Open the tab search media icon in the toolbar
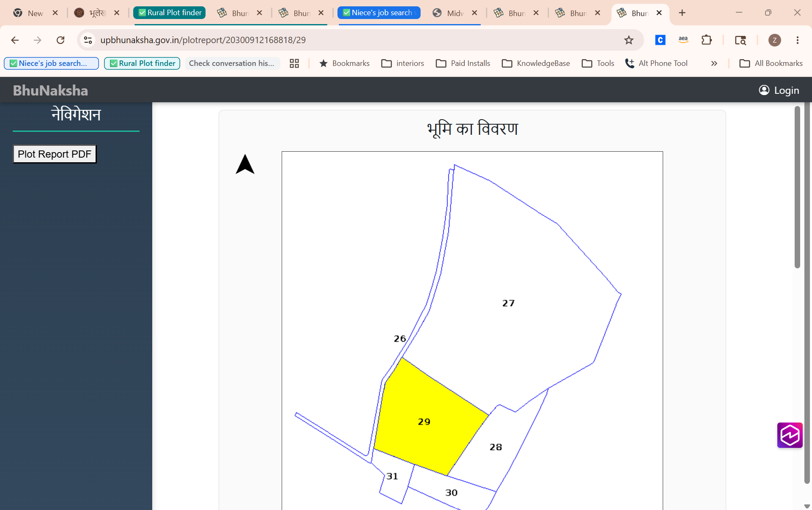812x510 pixels. click(740, 40)
